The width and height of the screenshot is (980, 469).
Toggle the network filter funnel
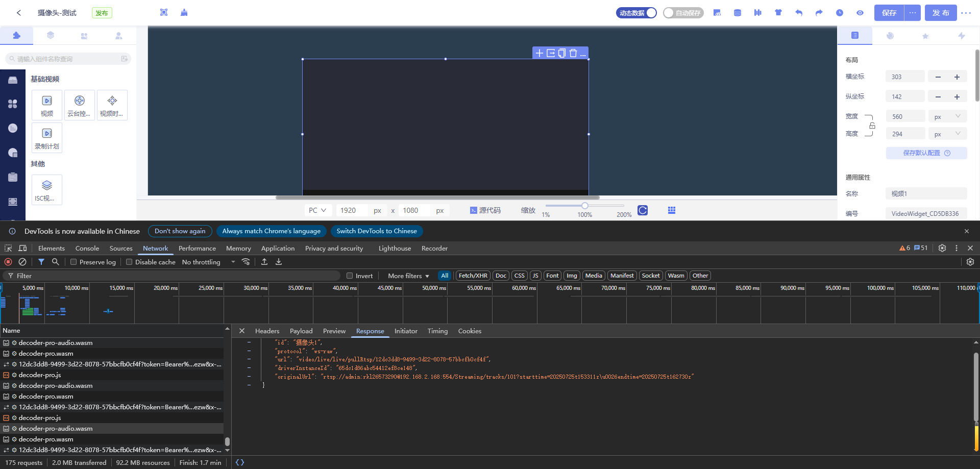click(41, 262)
